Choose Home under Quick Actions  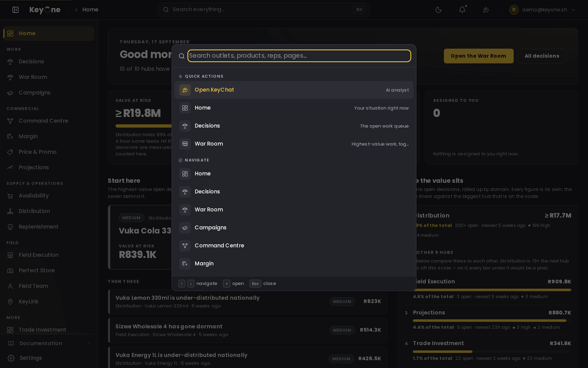(x=294, y=108)
